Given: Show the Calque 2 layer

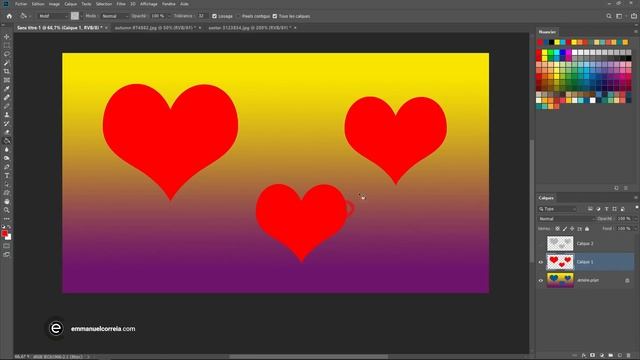Looking at the screenshot, I should [541, 244].
